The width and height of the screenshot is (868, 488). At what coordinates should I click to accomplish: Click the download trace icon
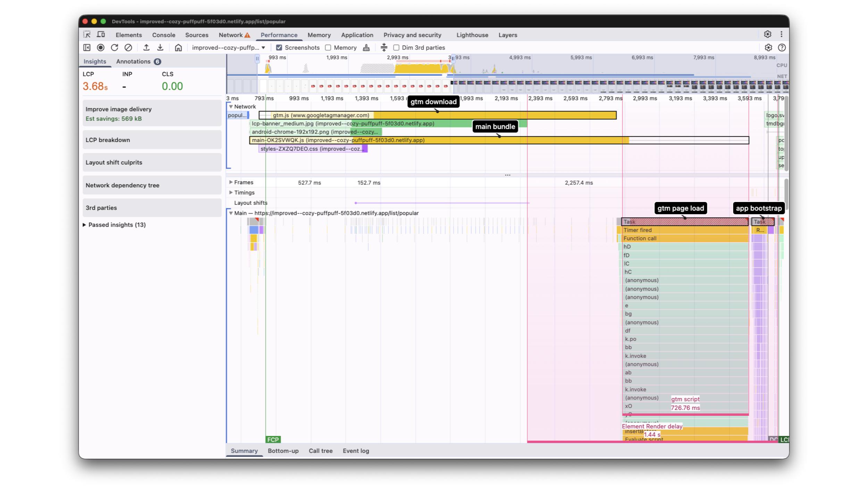pos(160,48)
